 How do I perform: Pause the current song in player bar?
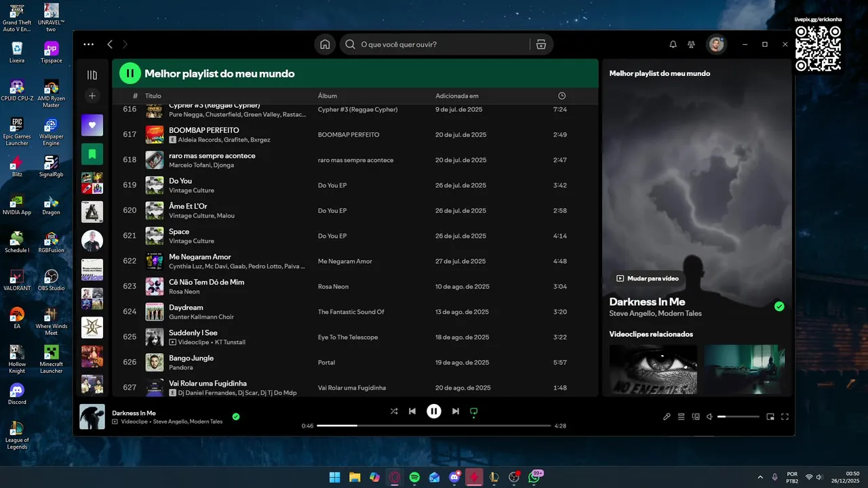(434, 411)
